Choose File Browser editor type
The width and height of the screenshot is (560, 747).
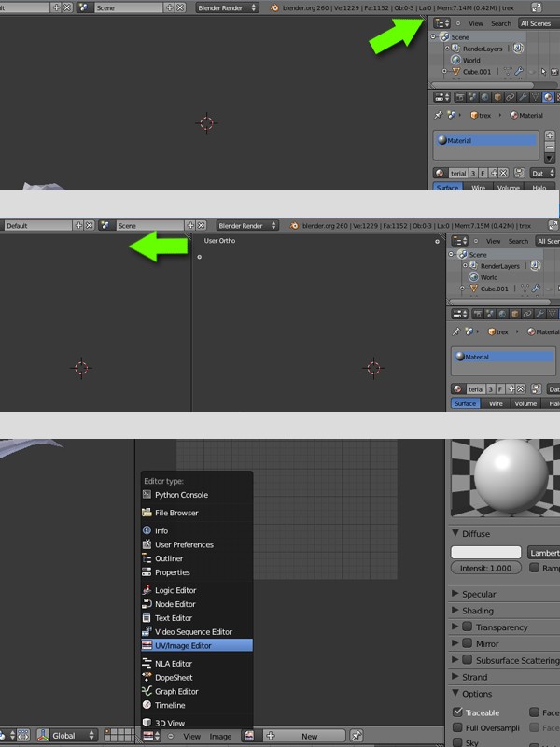click(x=197, y=513)
